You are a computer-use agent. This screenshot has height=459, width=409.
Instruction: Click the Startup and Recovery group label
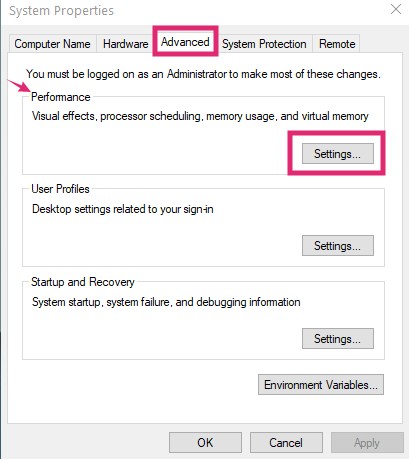coord(83,282)
